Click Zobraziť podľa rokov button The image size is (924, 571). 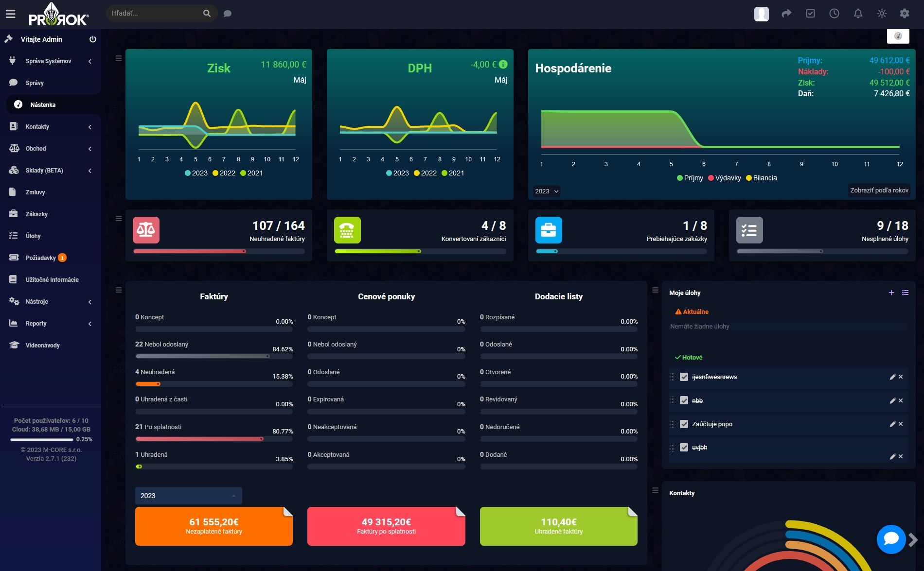tap(879, 190)
